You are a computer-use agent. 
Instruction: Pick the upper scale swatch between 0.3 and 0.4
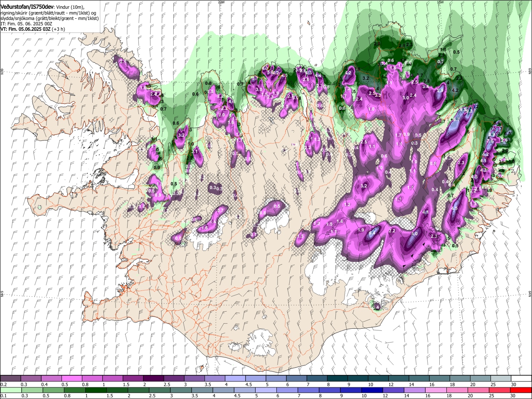coord(31,379)
